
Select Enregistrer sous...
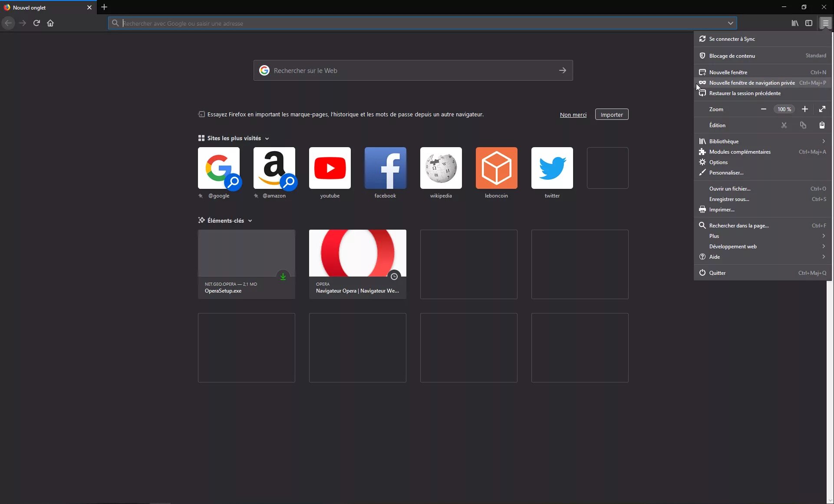pyautogui.click(x=762, y=199)
